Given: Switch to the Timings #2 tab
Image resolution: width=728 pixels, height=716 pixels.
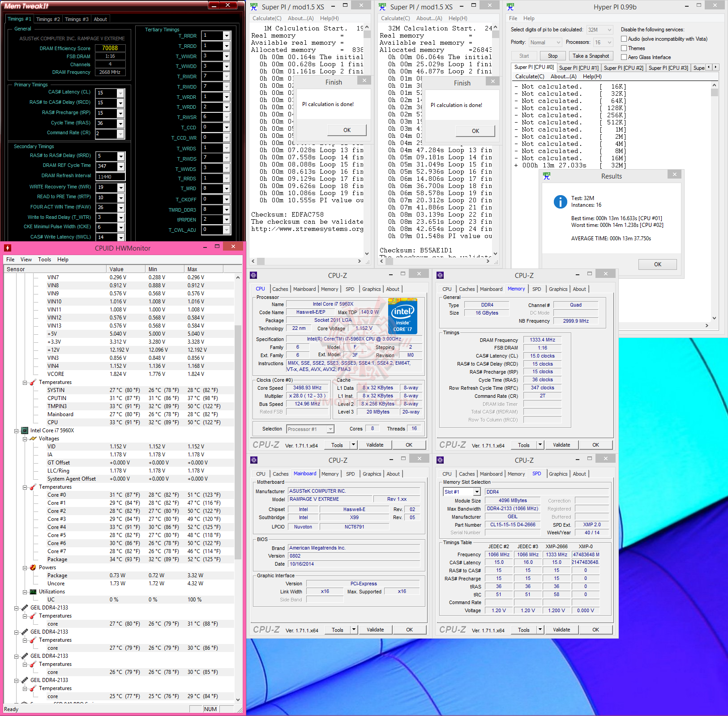Looking at the screenshot, I should click(48, 19).
